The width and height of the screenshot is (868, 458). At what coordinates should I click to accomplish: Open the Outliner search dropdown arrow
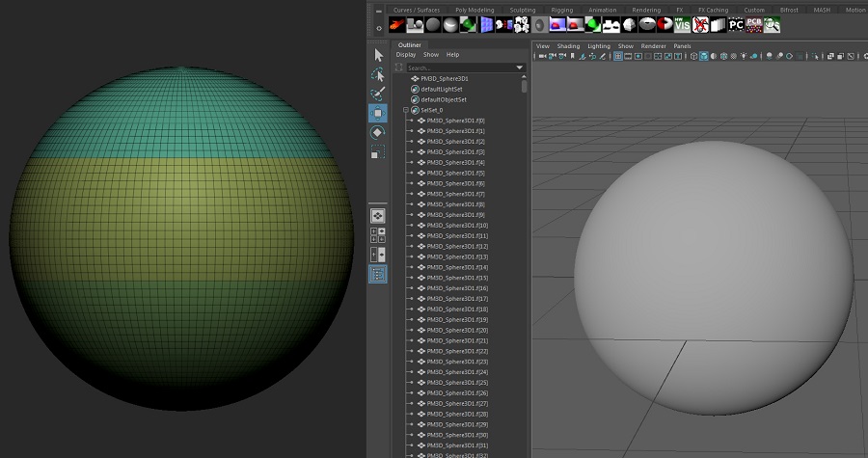click(519, 67)
